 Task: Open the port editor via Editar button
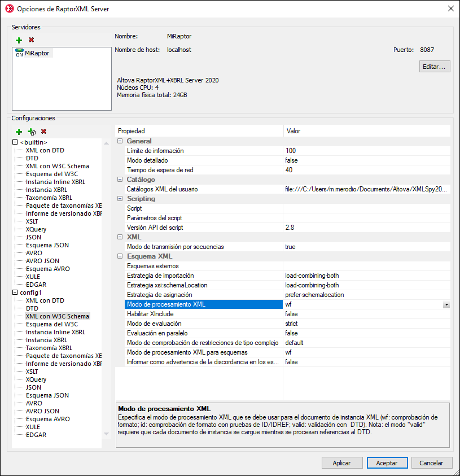tap(433, 66)
